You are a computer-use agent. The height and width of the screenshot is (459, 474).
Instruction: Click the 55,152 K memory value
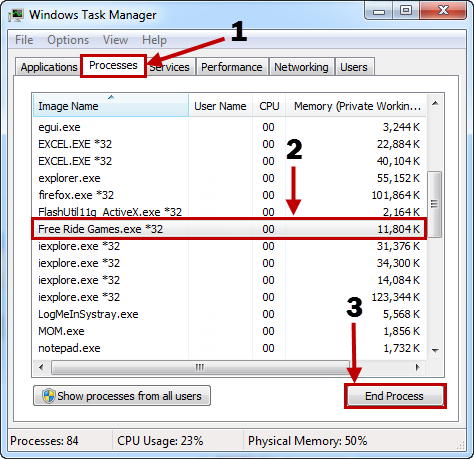[x=398, y=178]
